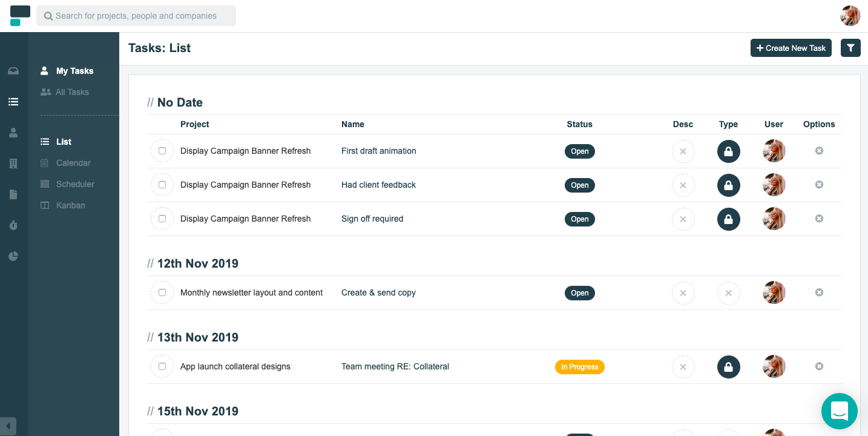Switch to the Calendar view
This screenshot has height=436, width=868.
click(x=66, y=163)
